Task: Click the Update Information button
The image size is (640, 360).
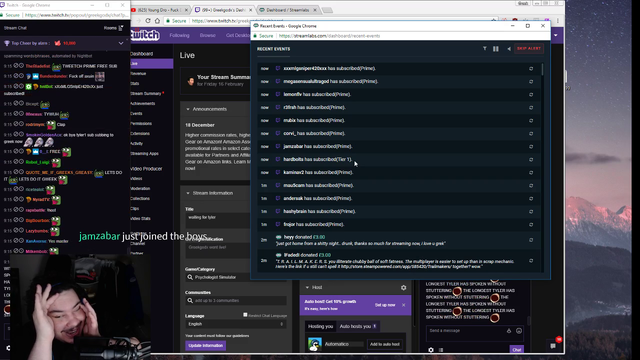Action: pos(206,345)
